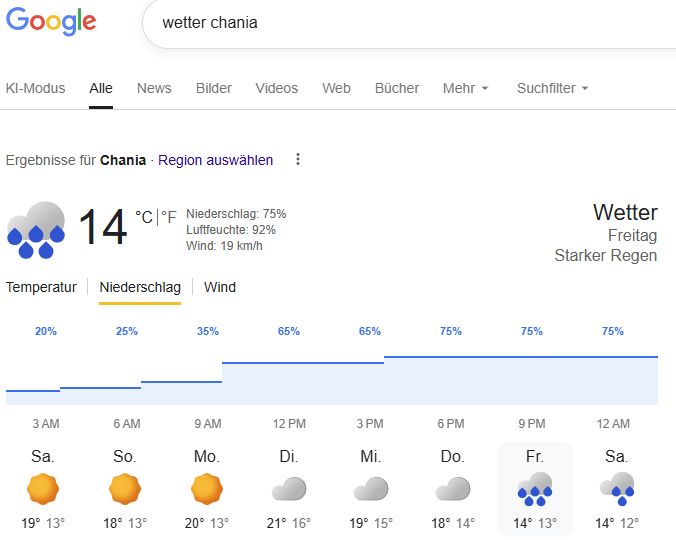Viewport: 676px width, 540px height.
Task: Open the three-dot options next to Chania
Action: tap(297, 160)
